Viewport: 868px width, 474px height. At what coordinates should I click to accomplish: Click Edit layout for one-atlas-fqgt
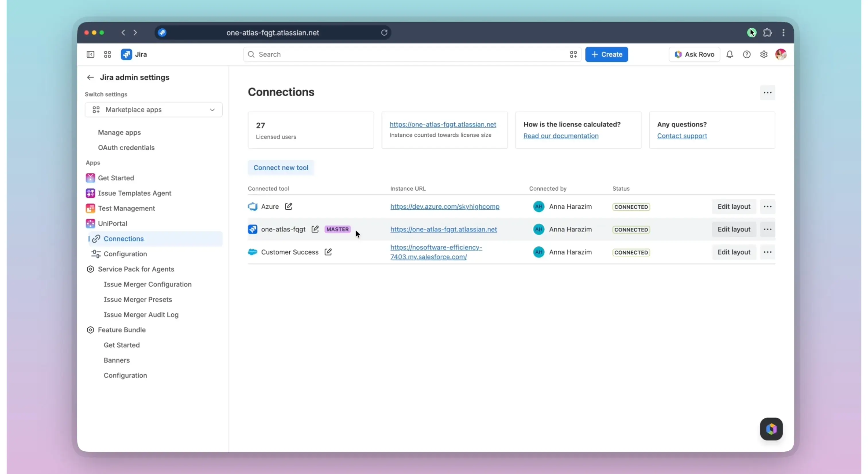734,229
